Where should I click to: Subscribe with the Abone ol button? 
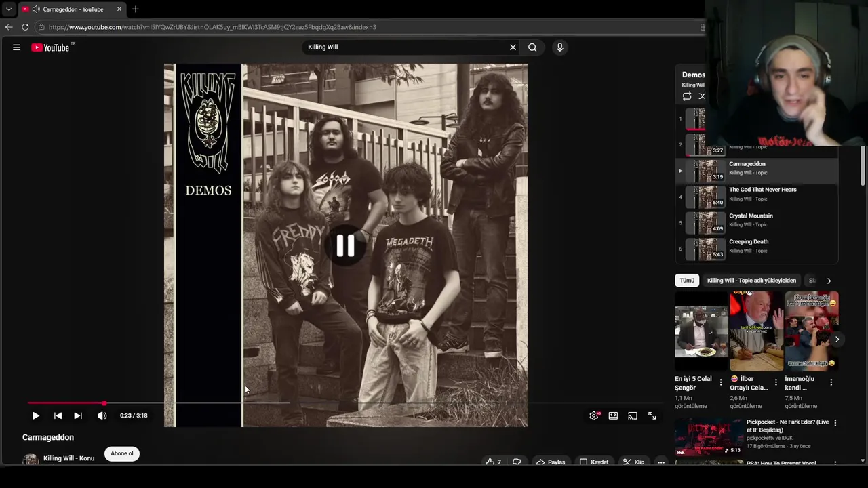(122, 454)
